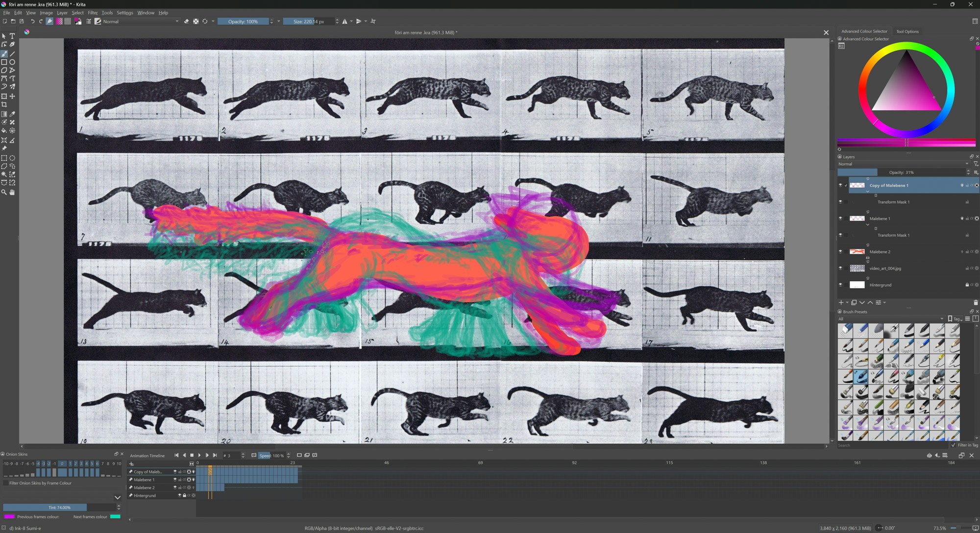Toggle eraser mode in top toolbar
This screenshot has height=533, width=980.
coord(186,22)
